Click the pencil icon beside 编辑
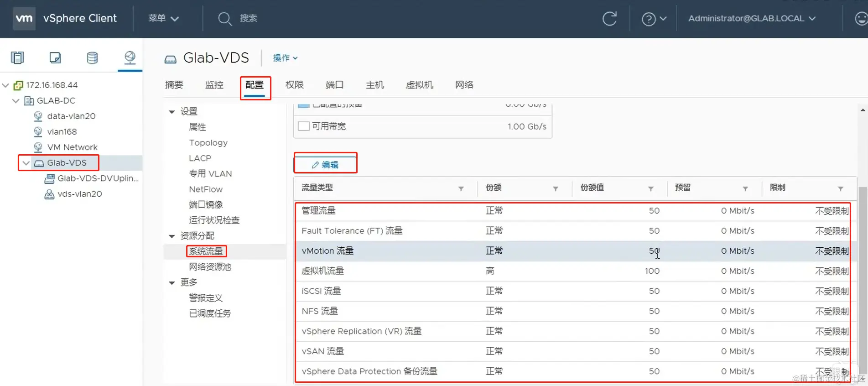Image resolution: width=868 pixels, height=386 pixels. pos(315,165)
